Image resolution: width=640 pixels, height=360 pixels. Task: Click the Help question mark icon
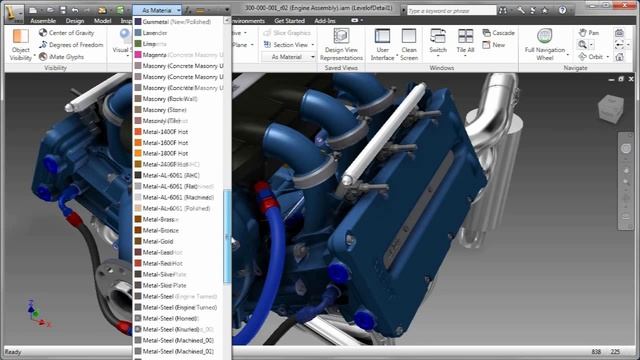point(562,11)
